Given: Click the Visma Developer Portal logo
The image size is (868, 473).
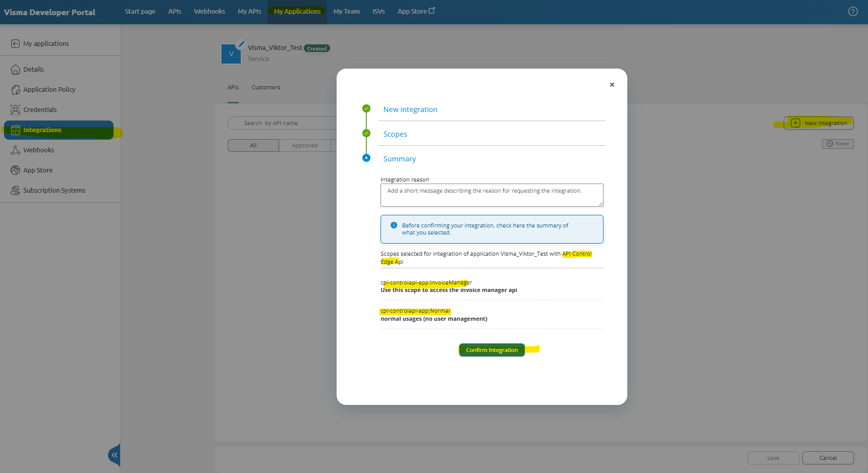Looking at the screenshot, I should 49,12.
